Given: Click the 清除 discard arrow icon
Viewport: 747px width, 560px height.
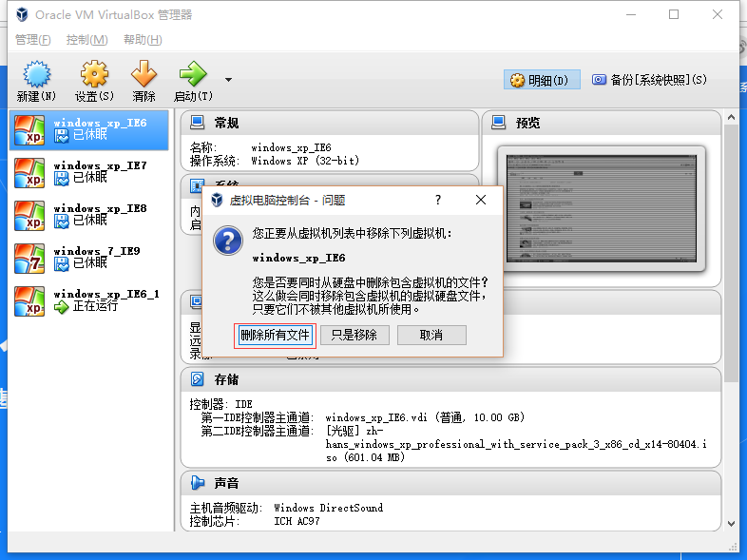Looking at the screenshot, I should click(144, 74).
